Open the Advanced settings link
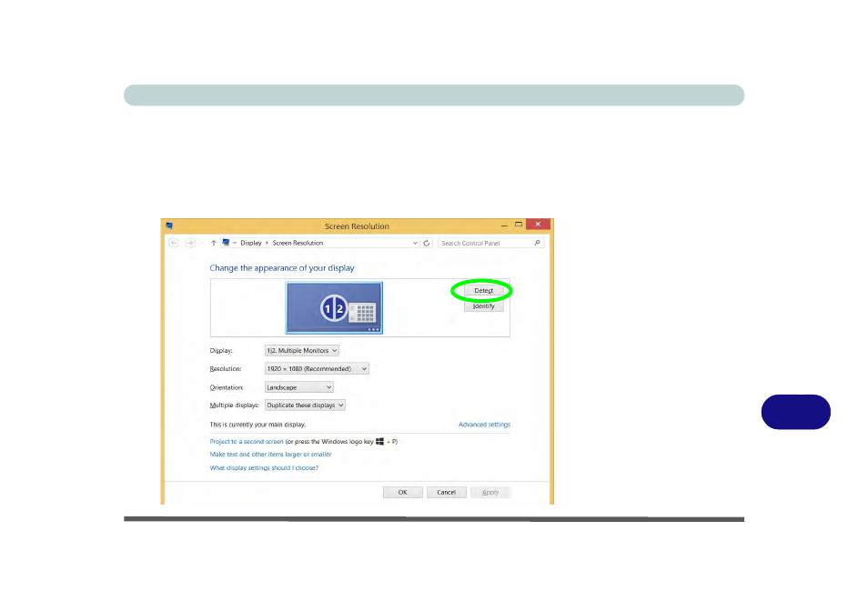 point(484,425)
